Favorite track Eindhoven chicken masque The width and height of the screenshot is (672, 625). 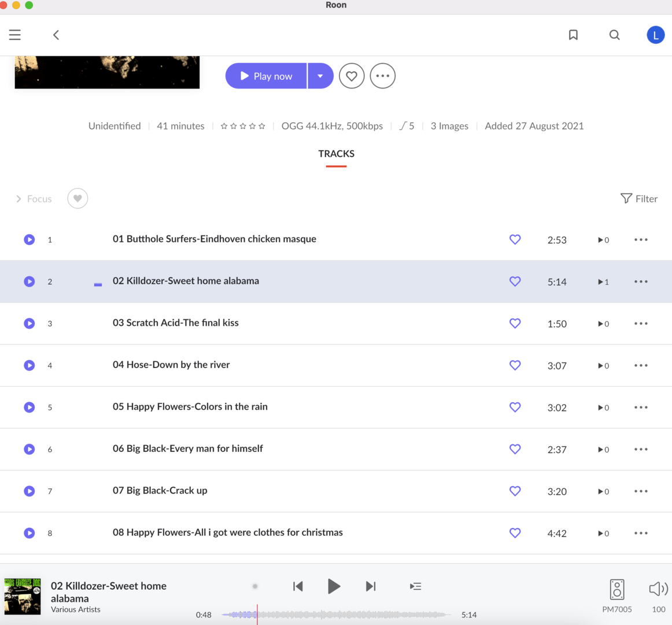click(515, 240)
